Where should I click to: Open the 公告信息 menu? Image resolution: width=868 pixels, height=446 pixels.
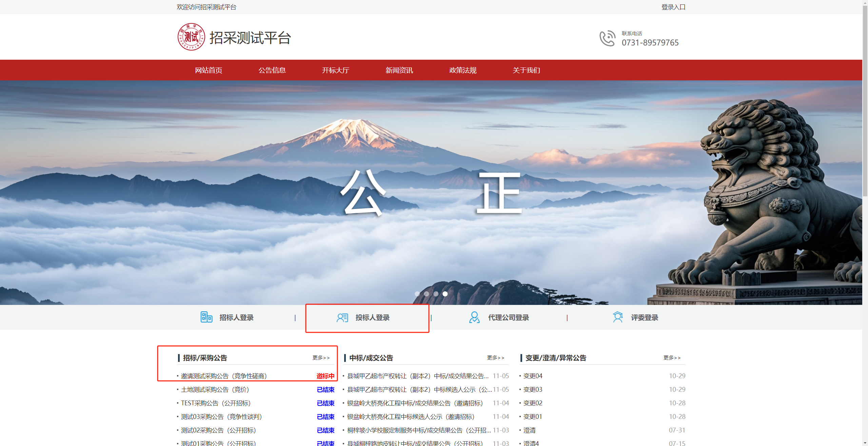tap(272, 70)
